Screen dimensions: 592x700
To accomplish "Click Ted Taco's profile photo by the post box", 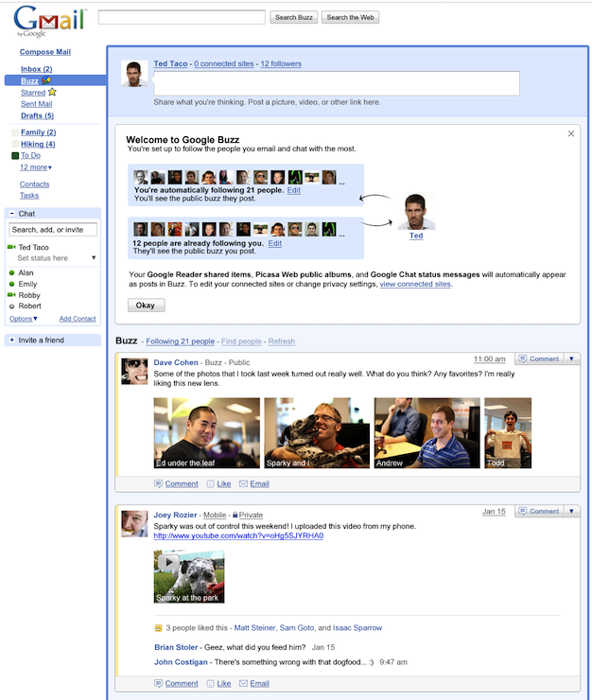I will [x=134, y=73].
